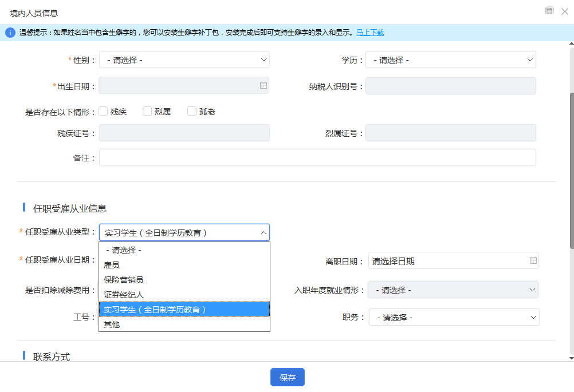Open the 马上下载 download link
Image resolution: width=574 pixels, height=392 pixels.
point(369,33)
